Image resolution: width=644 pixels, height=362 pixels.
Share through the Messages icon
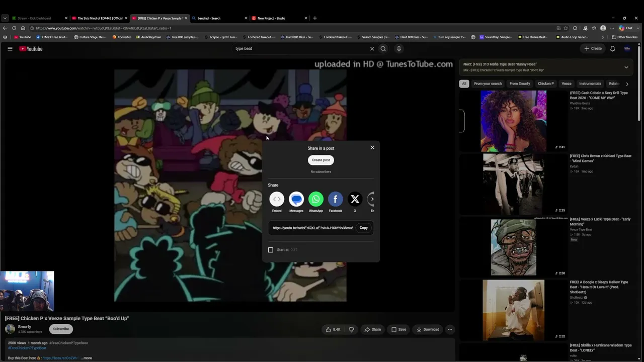[x=296, y=199]
